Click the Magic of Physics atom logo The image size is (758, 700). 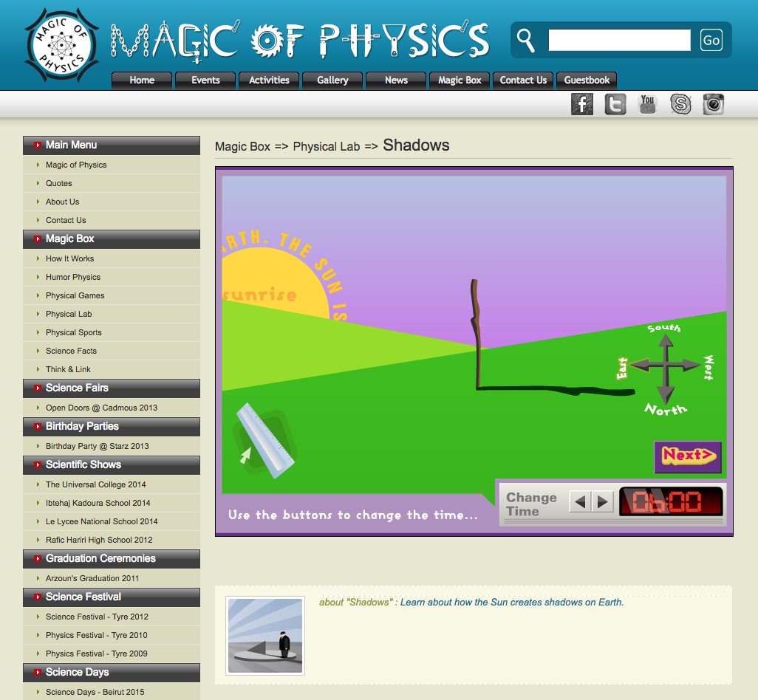coord(61,45)
